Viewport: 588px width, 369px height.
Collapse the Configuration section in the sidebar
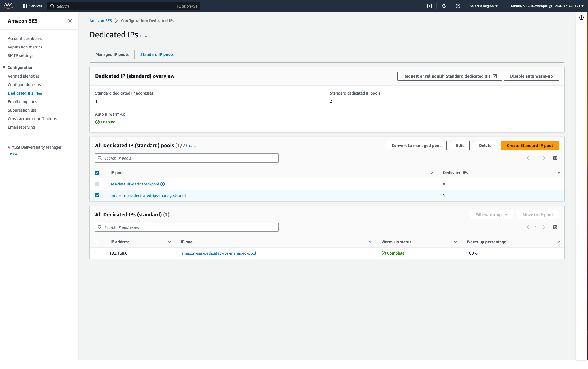[x=4, y=67]
